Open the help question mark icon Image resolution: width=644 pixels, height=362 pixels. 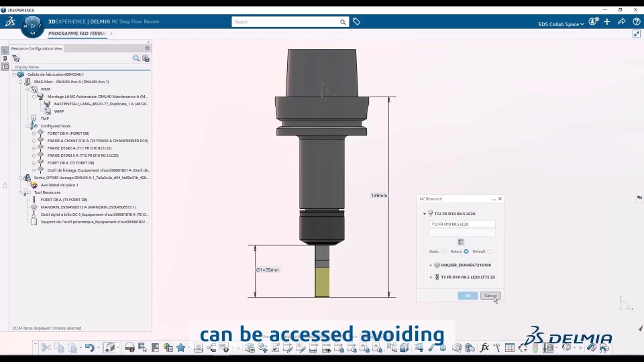[636, 21]
